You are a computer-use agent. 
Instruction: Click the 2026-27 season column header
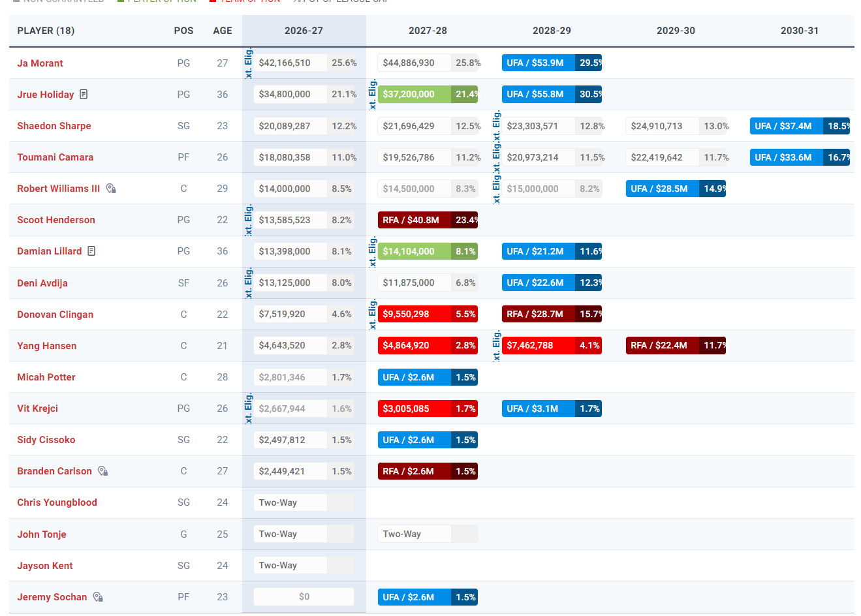pos(304,31)
